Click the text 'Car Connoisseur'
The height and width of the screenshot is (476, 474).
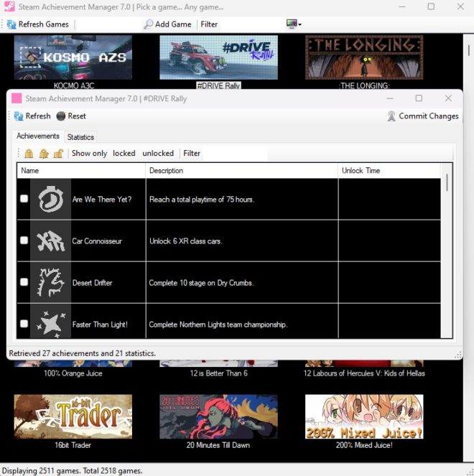click(x=97, y=241)
